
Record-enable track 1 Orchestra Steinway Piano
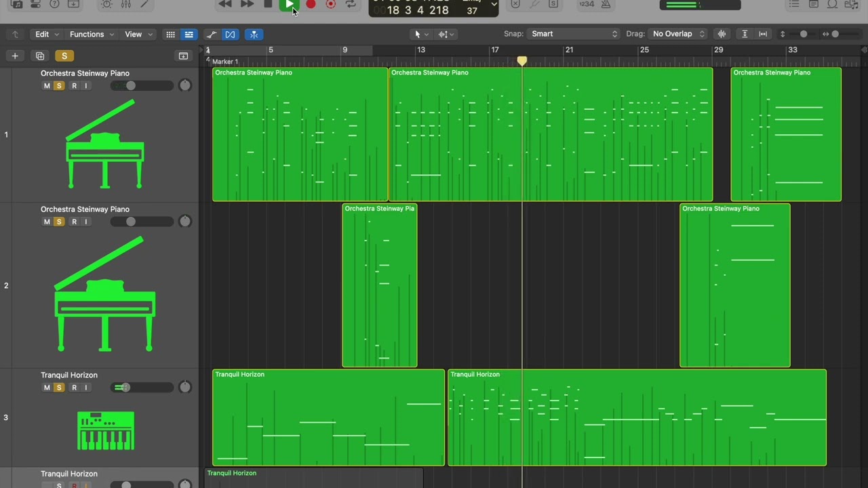pyautogui.click(x=74, y=85)
